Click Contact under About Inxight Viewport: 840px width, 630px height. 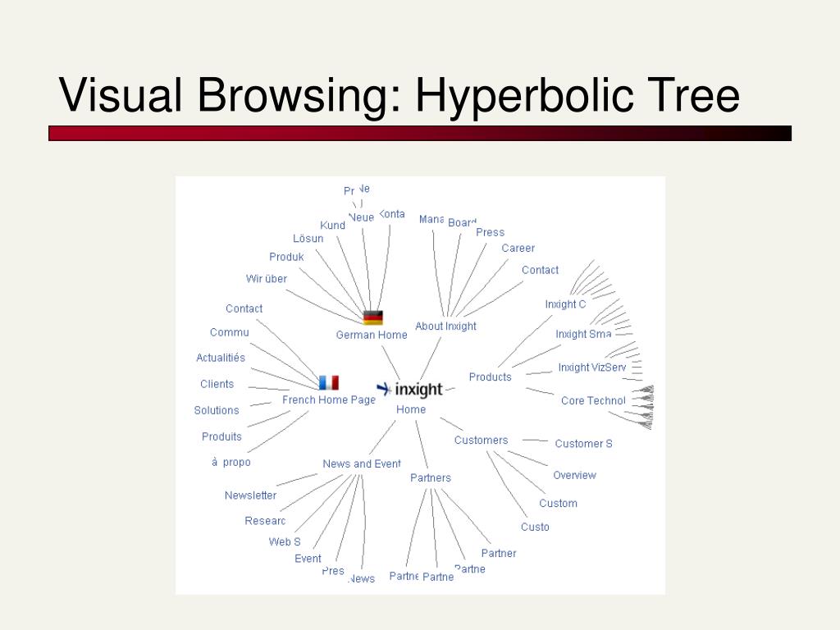pos(540,270)
